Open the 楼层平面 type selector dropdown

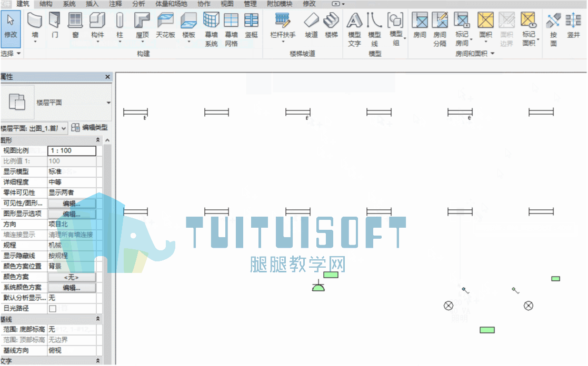[108, 103]
